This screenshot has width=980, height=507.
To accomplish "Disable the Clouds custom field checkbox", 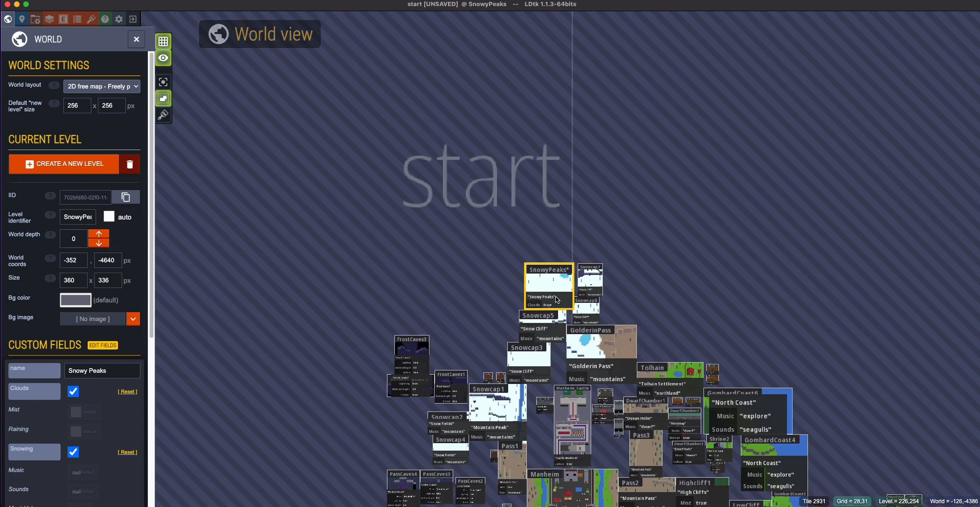I will pos(73,391).
